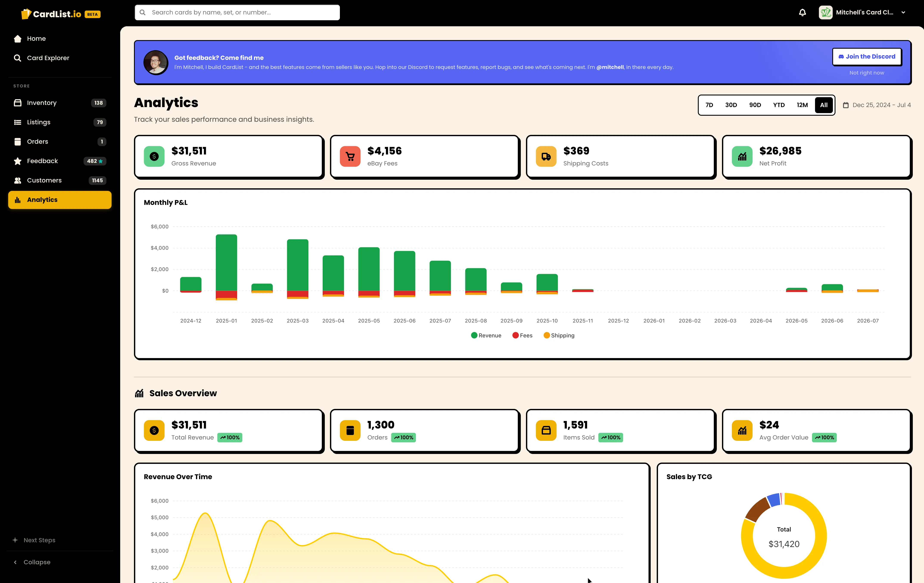Select the 30D time range

tap(731, 105)
